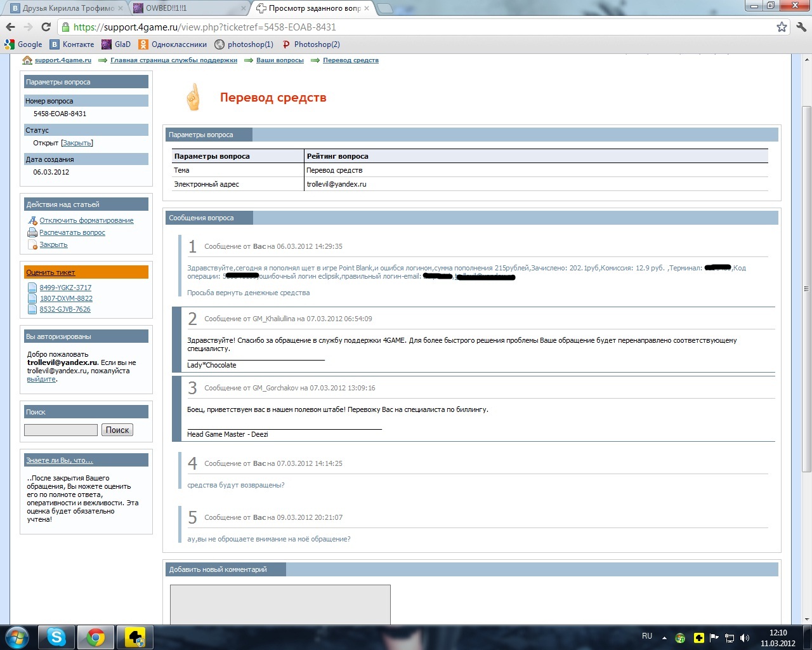The height and width of the screenshot is (650, 812).
Task: Click the creation date 06.03.2012
Action: (51, 172)
